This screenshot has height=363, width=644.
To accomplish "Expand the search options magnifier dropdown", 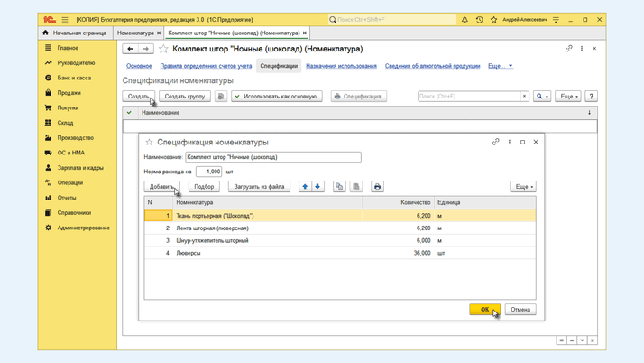I will [541, 96].
